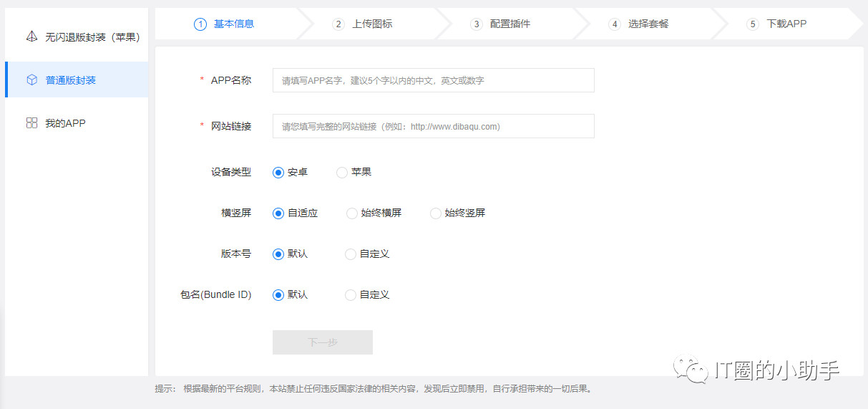Focus the APP名称 input field

tap(433, 80)
